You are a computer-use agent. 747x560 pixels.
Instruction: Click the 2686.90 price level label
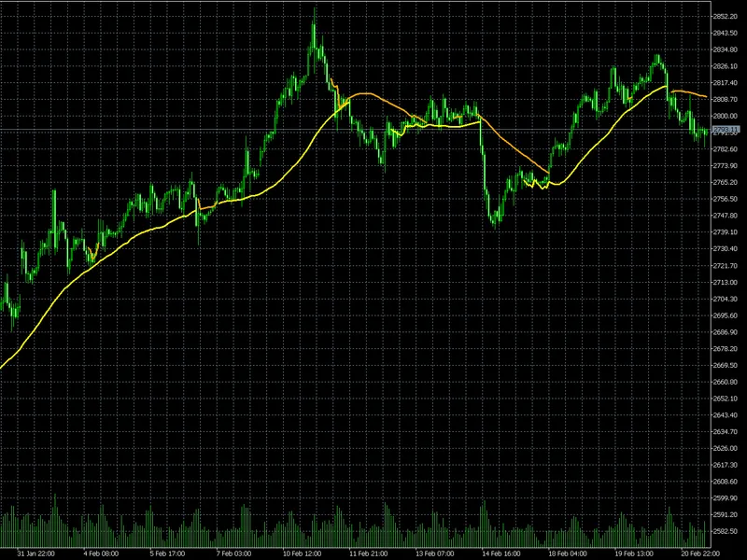[726, 332]
